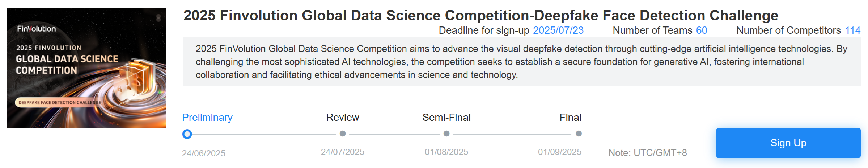
Task: Click the Preliminary timeline circle marker
Action: (x=187, y=134)
